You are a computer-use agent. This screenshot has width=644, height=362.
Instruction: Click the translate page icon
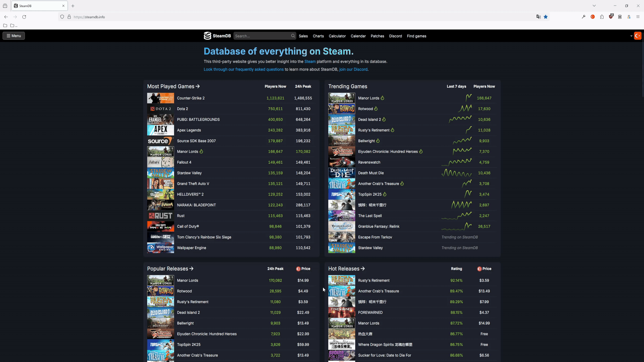pyautogui.click(x=538, y=17)
